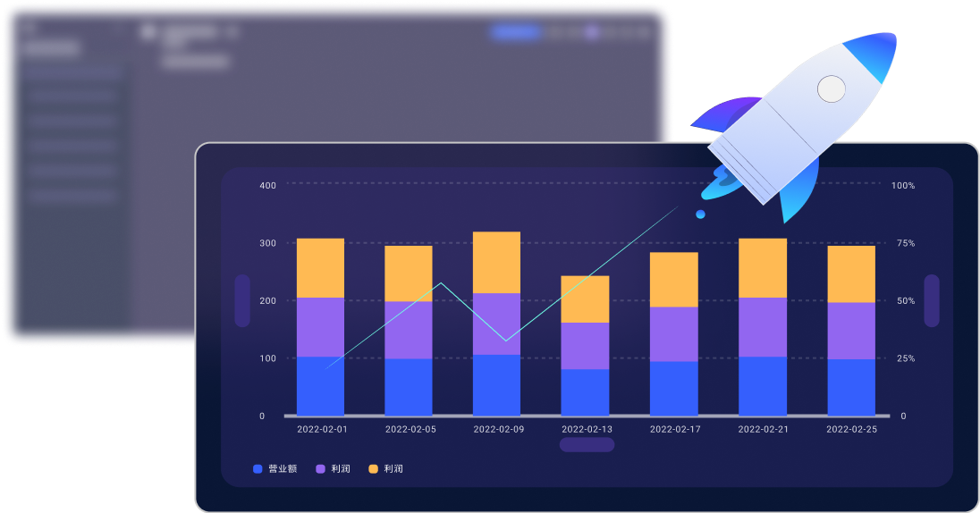Select the purple segment of the 2022-02-05 bar
Screen dimensions: 980x513
409,330
